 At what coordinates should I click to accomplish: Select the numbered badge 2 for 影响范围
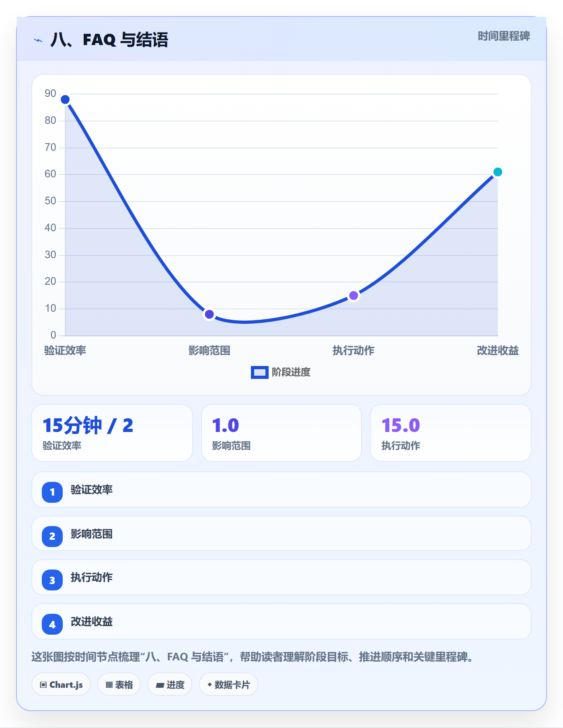click(x=52, y=536)
